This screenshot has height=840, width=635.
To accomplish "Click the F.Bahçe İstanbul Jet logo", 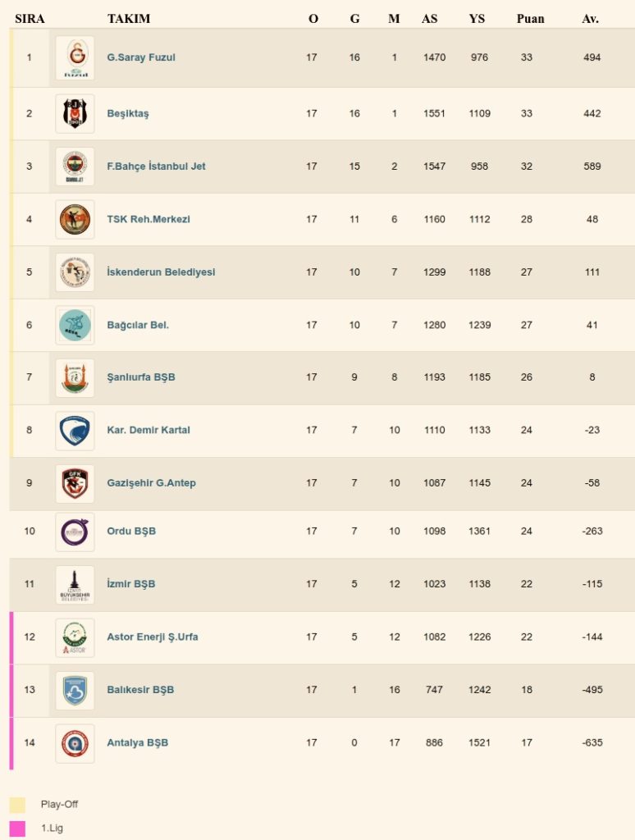I will pos(75,167).
